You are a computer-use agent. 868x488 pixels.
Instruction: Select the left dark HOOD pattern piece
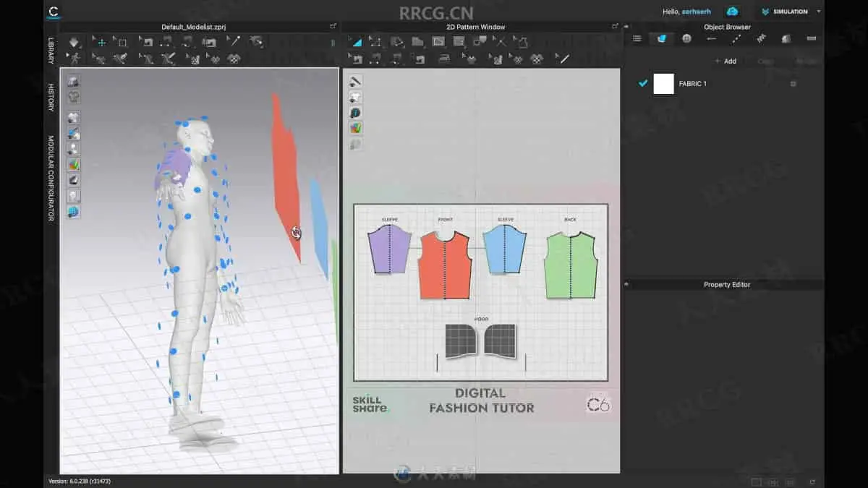click(461, 341)
